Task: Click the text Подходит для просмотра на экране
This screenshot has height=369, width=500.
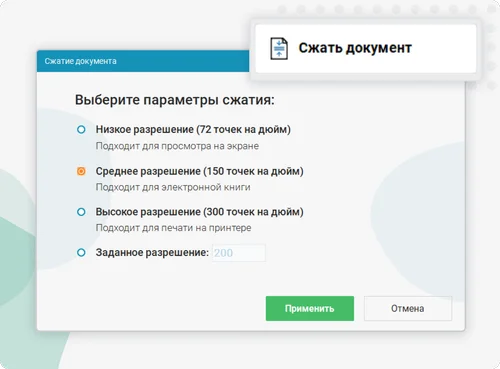Action: pyautogui.click(x=177, y=146)
